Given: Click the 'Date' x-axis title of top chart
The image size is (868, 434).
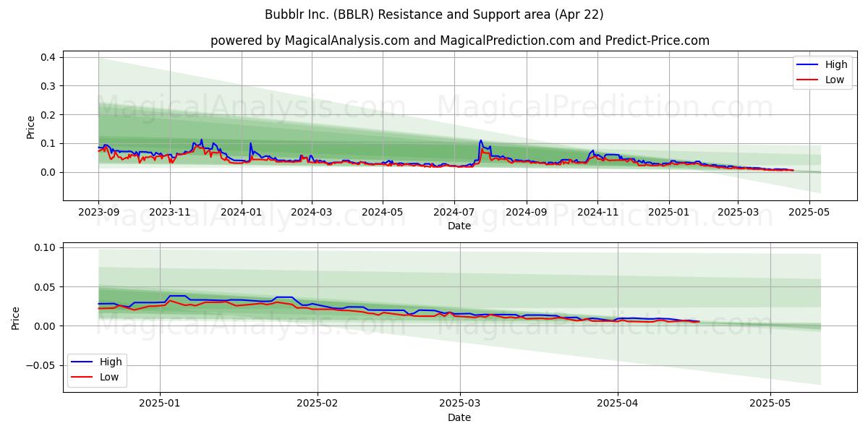Looking at the screenshot, I should pyautogui.click(x=459, y=226).
